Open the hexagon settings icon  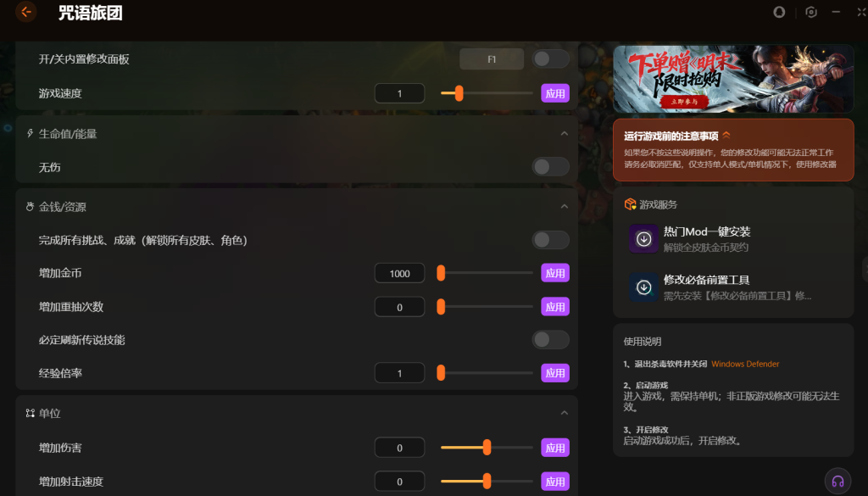pos(811,12)
